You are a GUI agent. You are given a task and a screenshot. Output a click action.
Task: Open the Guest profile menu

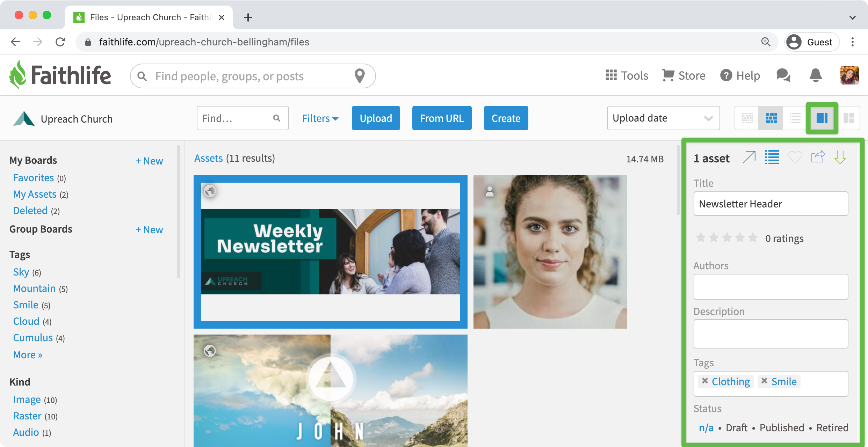(x=812, y=42)
